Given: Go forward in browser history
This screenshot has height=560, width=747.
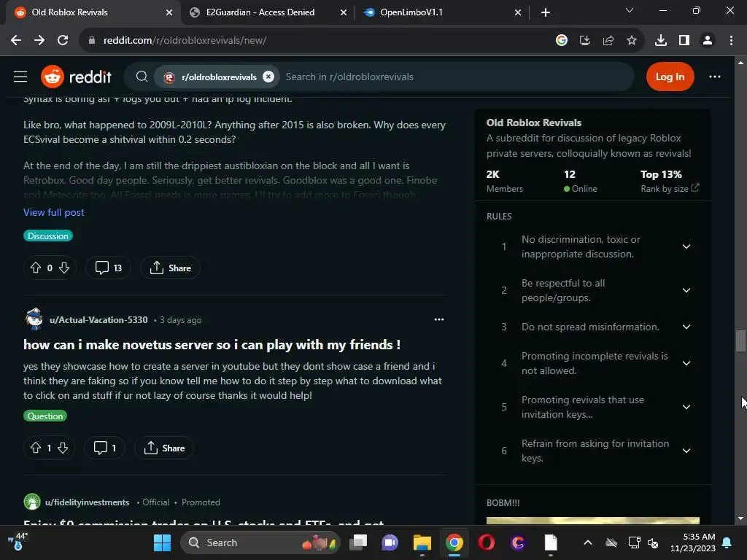Looking at the screenshot, I should pyautogui.click(x=39, y=41).
